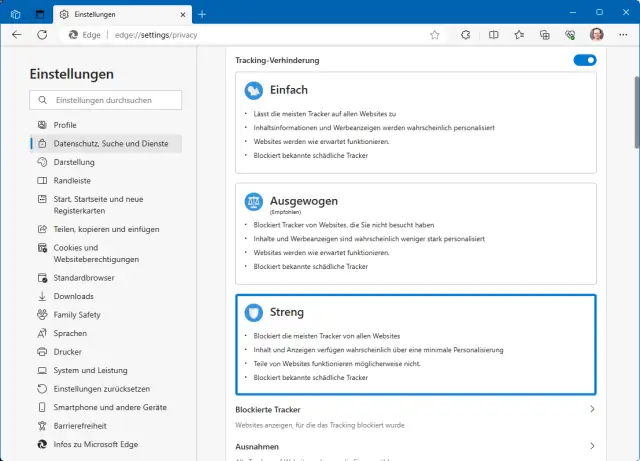Open the three-dot settings and more menu

[x=623, y=34]
